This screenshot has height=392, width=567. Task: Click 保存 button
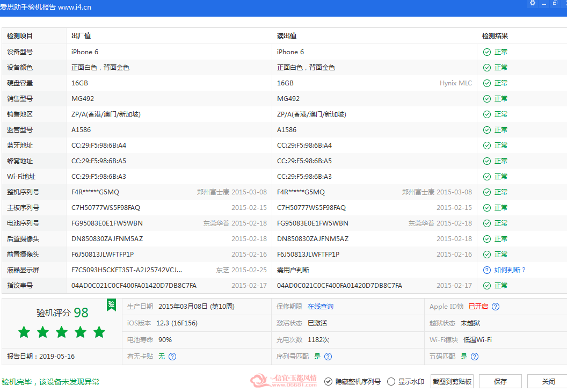[x=500, y=381]
